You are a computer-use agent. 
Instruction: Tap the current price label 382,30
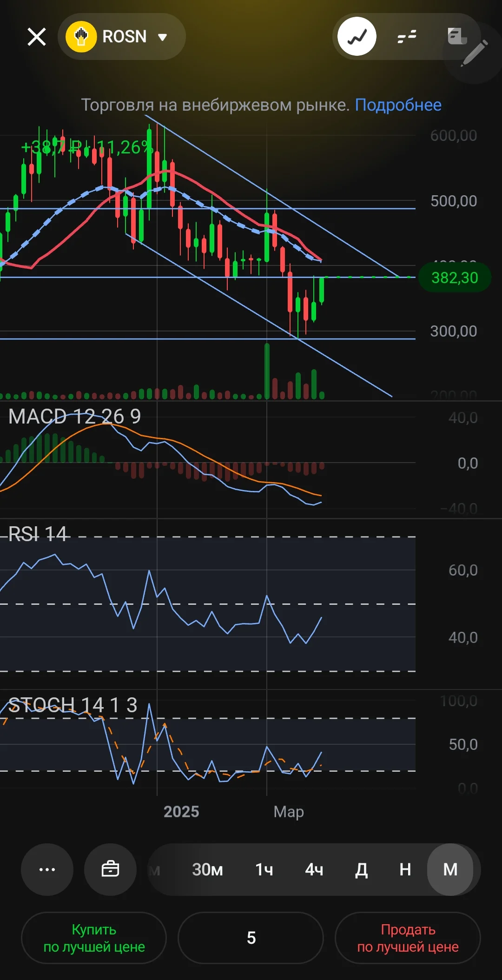pyautogui.click(x=455, y=278)
